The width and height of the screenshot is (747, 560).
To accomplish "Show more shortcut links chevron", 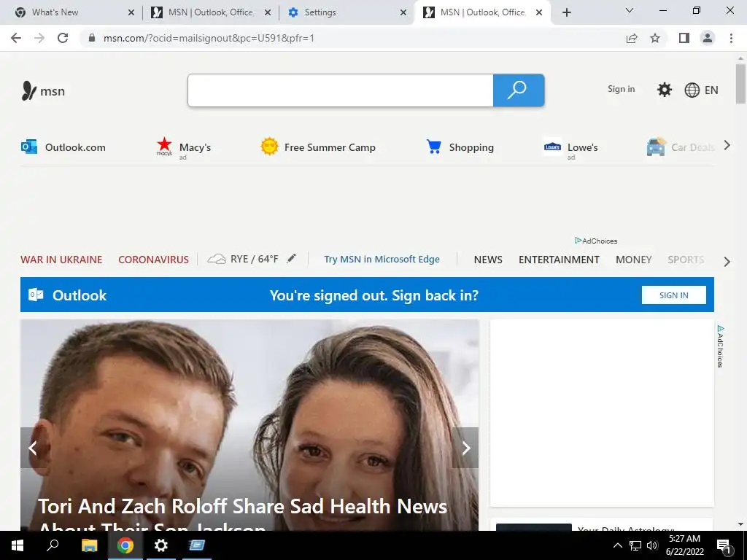I will click(727, 146).
